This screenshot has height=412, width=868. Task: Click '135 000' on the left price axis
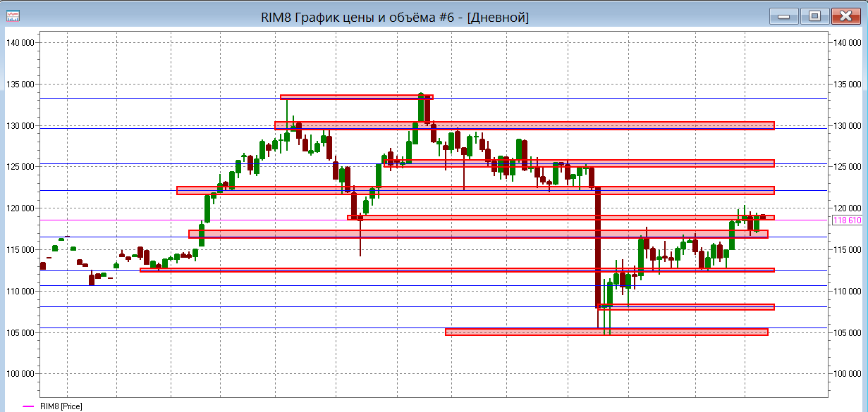(20, 85)
